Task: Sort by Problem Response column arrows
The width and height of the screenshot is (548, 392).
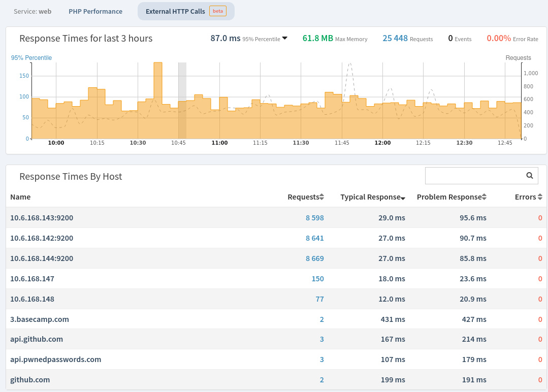Action: pos(484,197)
